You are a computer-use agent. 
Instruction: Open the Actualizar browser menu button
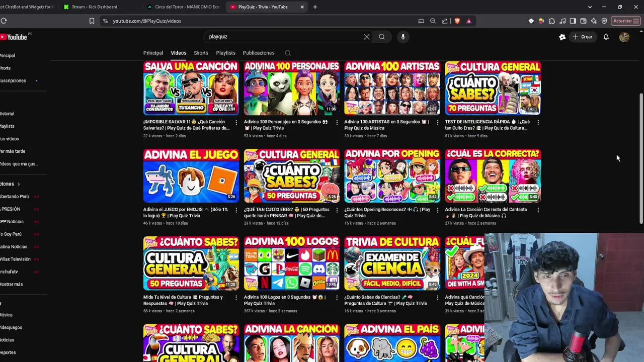625,21
